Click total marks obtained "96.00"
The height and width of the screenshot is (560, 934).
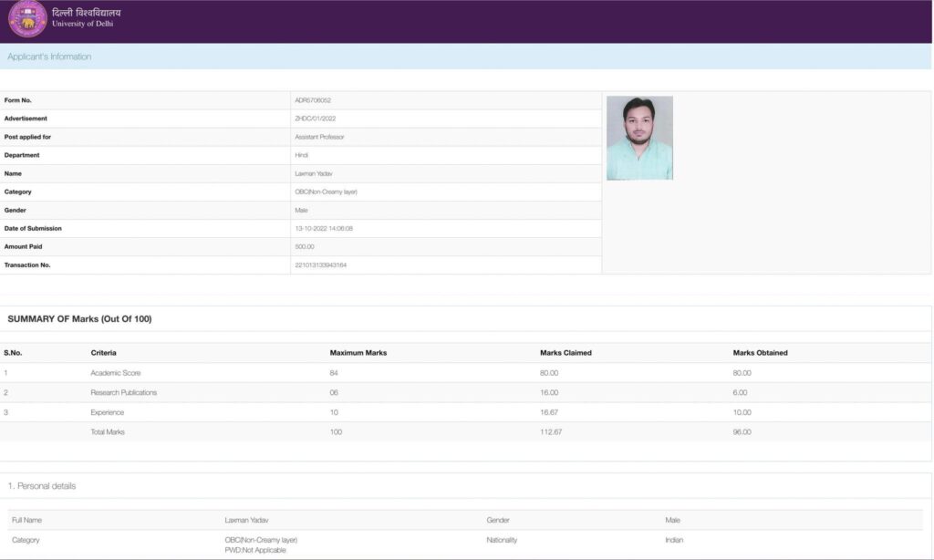click(742, 432)
